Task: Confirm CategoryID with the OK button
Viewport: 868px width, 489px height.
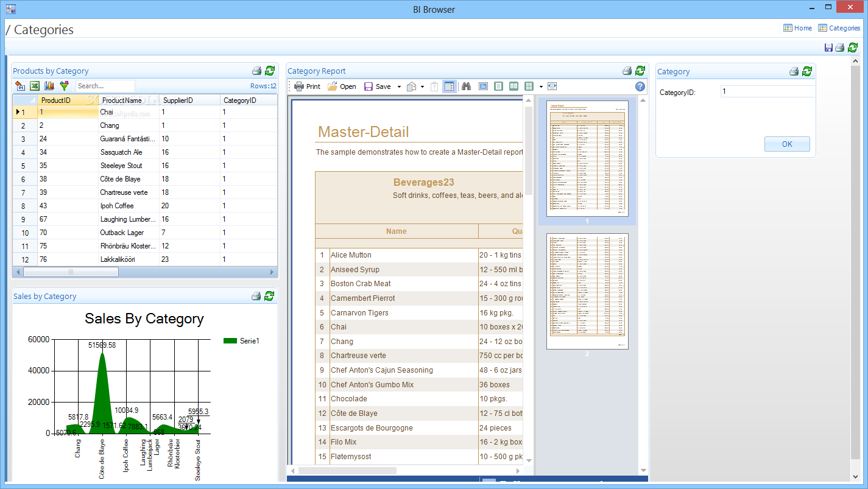Action: pos(787,144)
